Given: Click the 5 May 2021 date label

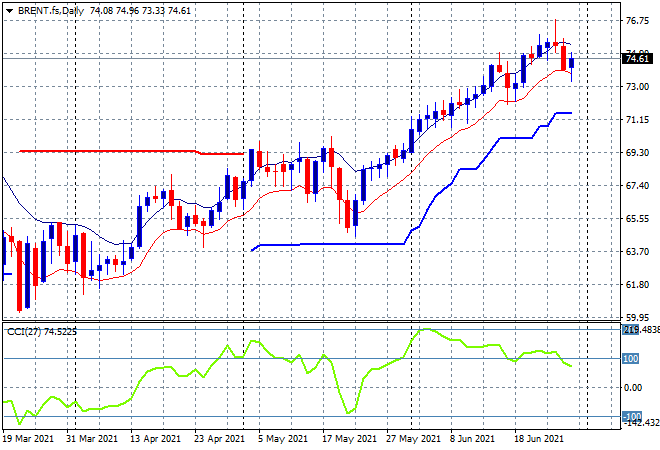Looking at the screenshot, I should pyautogui.click(x=282, y=439).
